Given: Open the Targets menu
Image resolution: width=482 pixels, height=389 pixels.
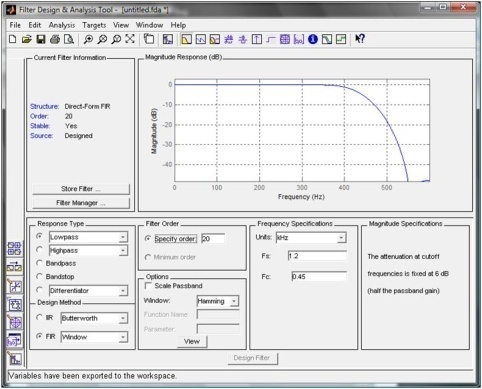Looking at the screenshot, I should click(x=94, y=25).
